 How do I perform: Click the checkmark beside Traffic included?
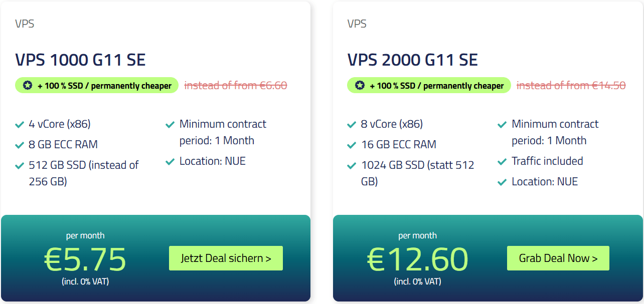502,162
